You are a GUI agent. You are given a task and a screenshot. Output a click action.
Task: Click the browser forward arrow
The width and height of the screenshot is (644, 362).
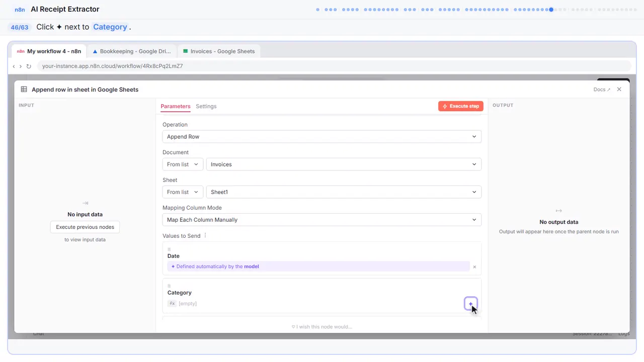[x=21, y=66]
